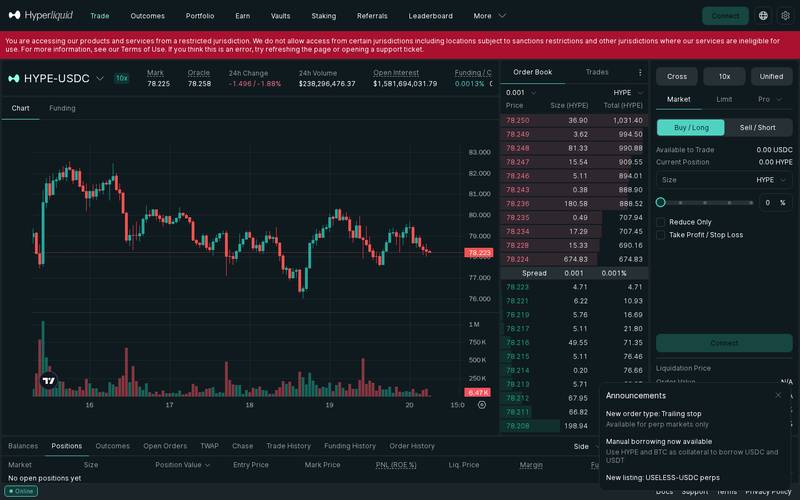Click the 10x leverage badge beside HYPE-USDC
This screenshot has height=500, width=800.
[x=121, y=78]
